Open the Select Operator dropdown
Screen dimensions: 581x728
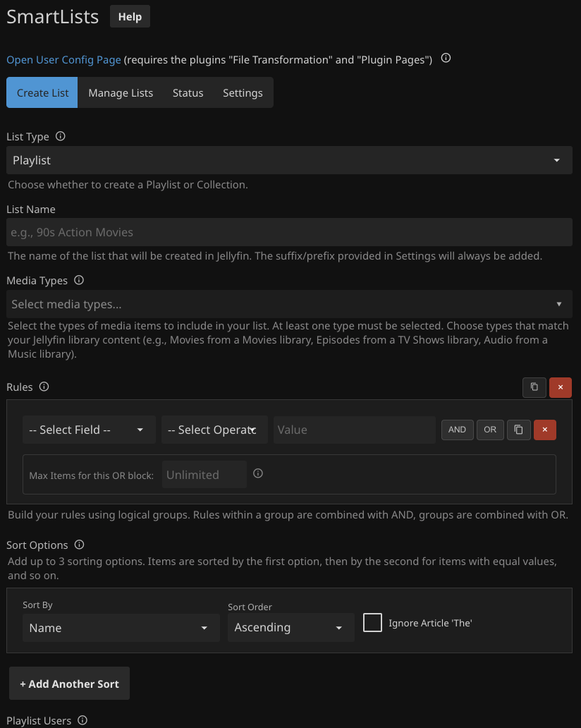click(x=214, y=430)
